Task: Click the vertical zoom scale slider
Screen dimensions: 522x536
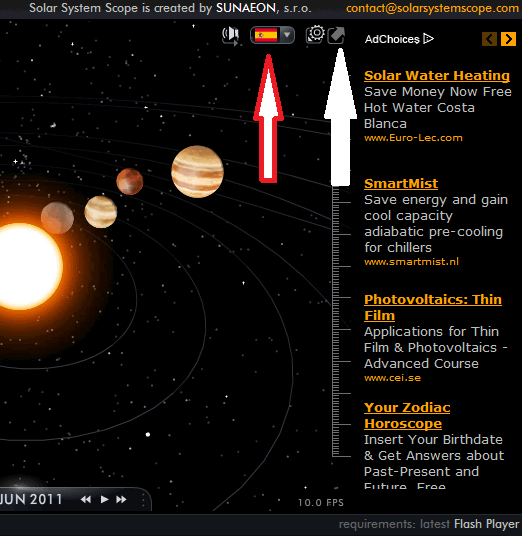Action: (341, 321)
